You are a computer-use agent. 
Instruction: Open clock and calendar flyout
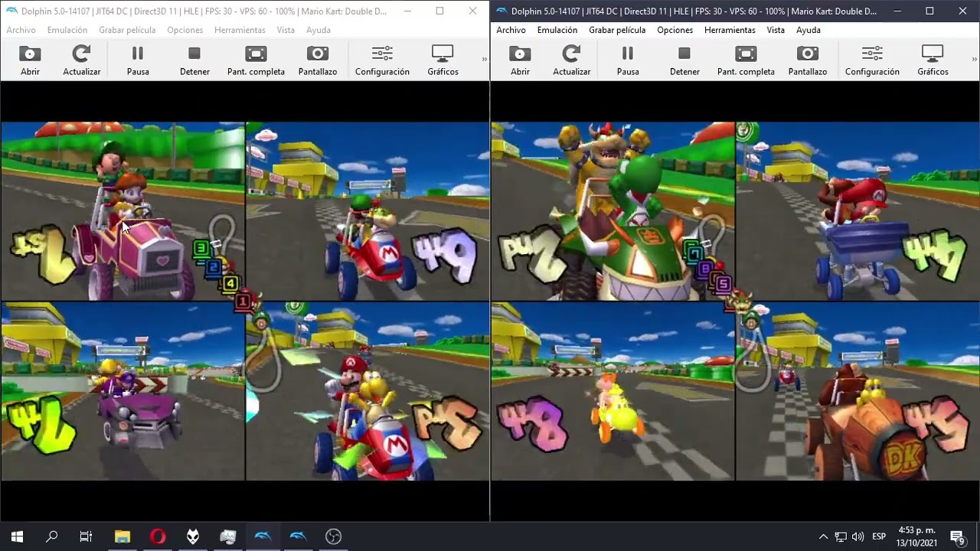916,536
